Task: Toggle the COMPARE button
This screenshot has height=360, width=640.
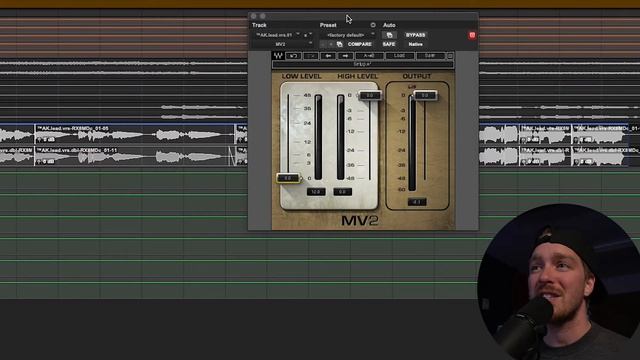Action: tap(360, 44)
